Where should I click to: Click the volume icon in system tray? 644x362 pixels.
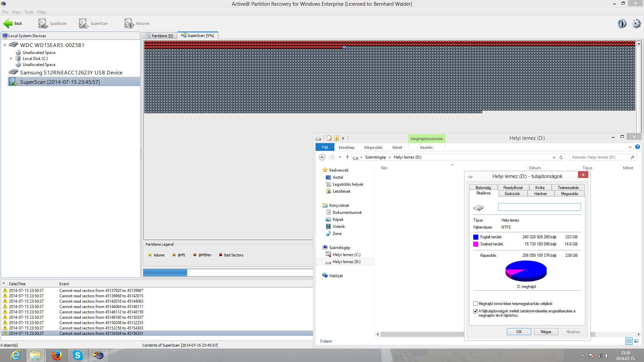click(x=607, y=356)
